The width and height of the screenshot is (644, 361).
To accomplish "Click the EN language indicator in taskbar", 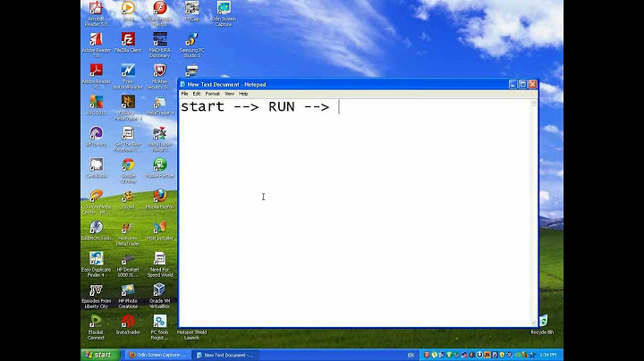I will [x=411, y=355].
